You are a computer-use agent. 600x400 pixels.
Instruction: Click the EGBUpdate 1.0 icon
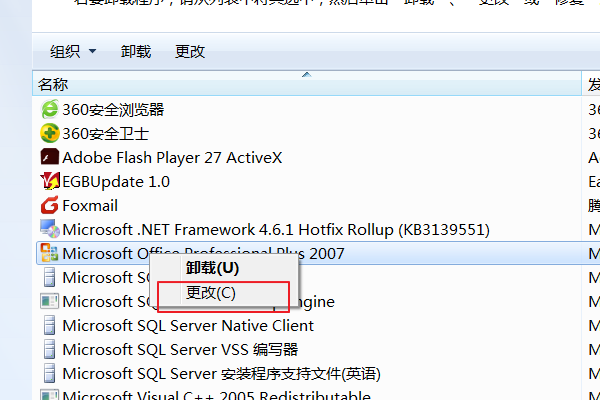point(49,181)
